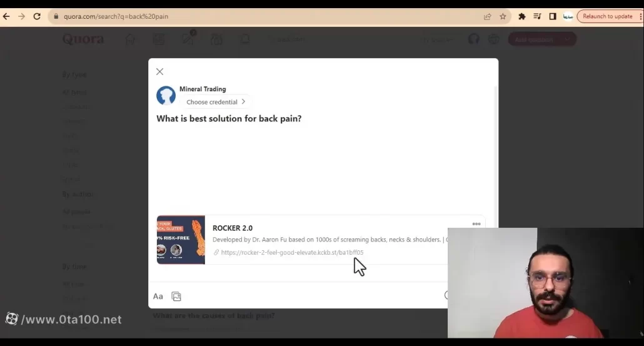The image size is (644, 346).
Task: Reload the page with refresh icon
Action: (37, 16)
